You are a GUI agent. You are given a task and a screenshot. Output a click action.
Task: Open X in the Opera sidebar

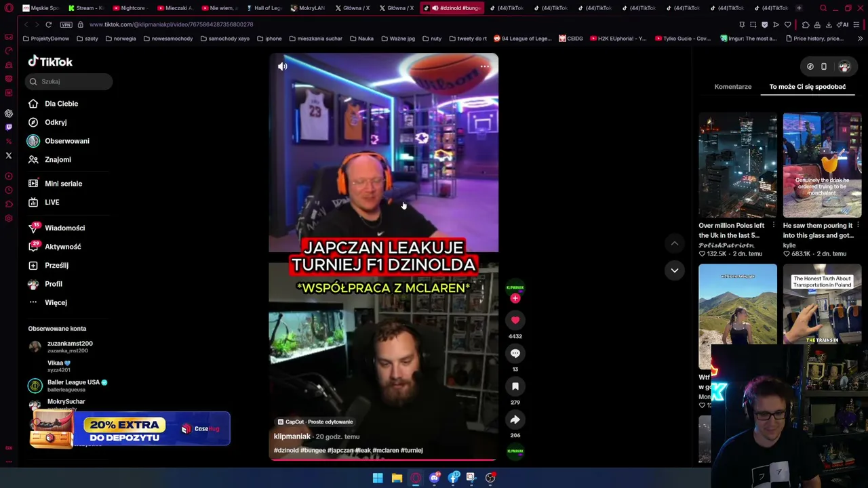(9, 155)
